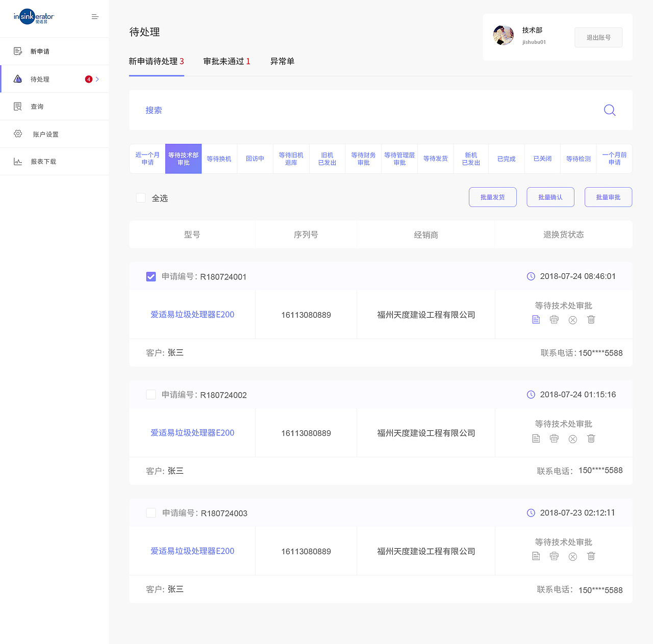
Task: Switch to the 审批未通过 tab
Action: click(x=227, y=61)
